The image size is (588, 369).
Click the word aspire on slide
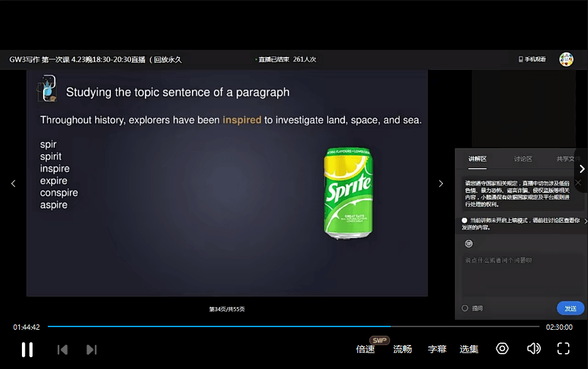tap(54, 205)
